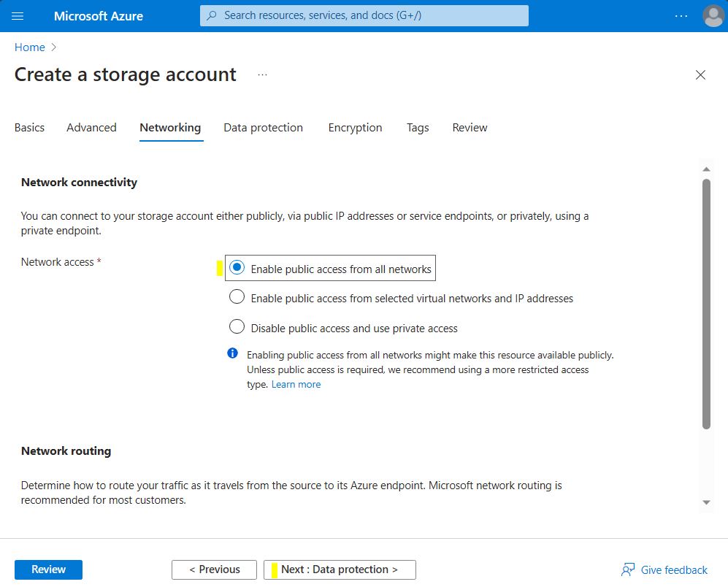This screenshot has height=587, width=728.
Task: Select public access from selected virtual networks
Action: (237, 297)
